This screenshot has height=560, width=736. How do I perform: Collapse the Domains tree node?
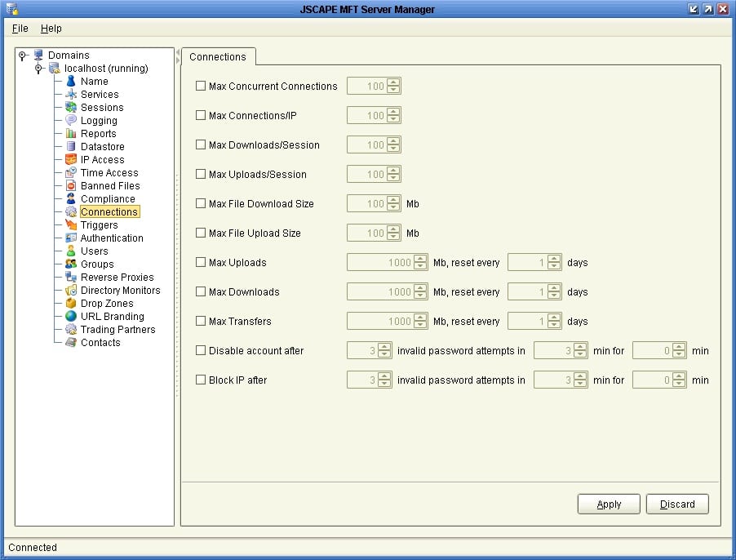click(22, 56)
